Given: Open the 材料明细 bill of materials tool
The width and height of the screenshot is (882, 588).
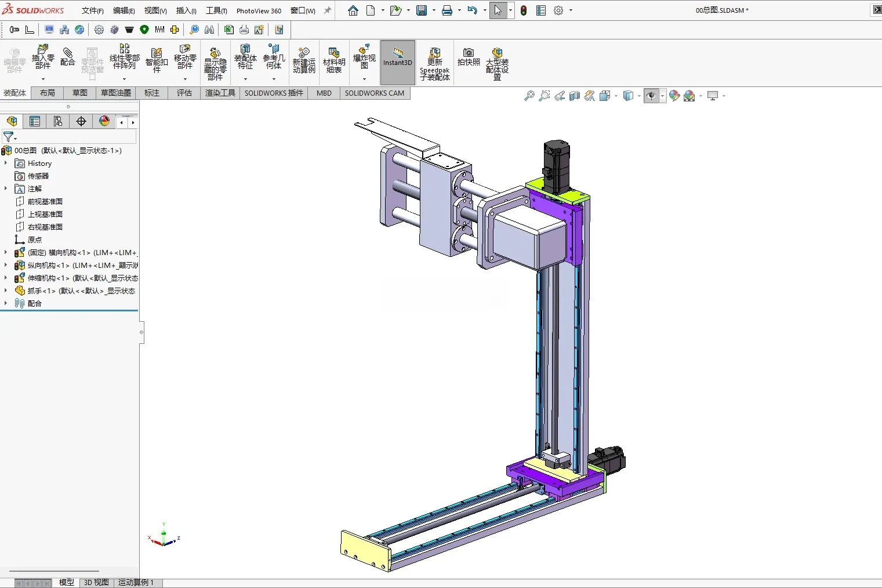Looking at the screenshot, I should tap(334, 60).
